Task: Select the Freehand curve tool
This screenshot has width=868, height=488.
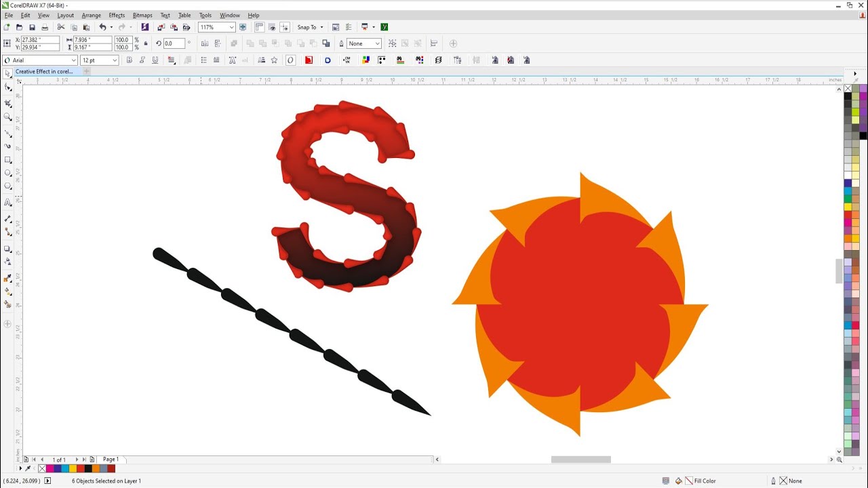Action: (8, 133)
